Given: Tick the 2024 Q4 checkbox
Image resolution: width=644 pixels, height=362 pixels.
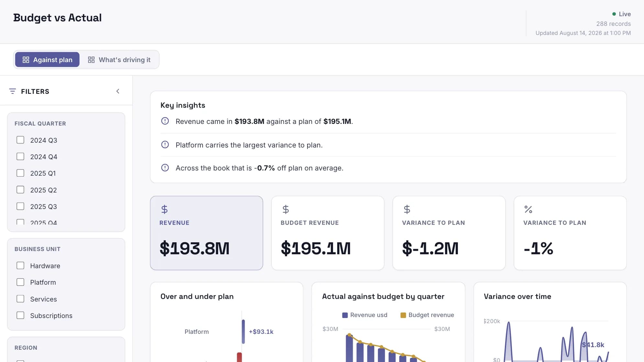Looking at the screenshot, I should pyautogui.click(x=20, y=157).
